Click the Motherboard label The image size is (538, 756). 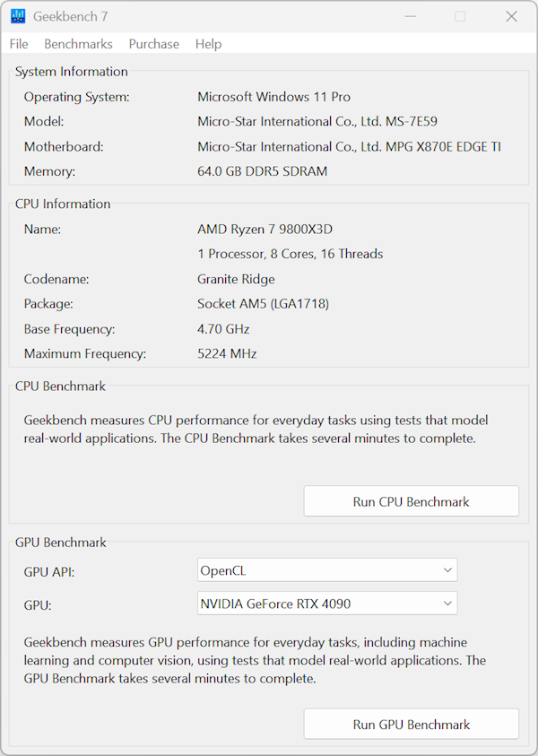click(x=64, y=146)
